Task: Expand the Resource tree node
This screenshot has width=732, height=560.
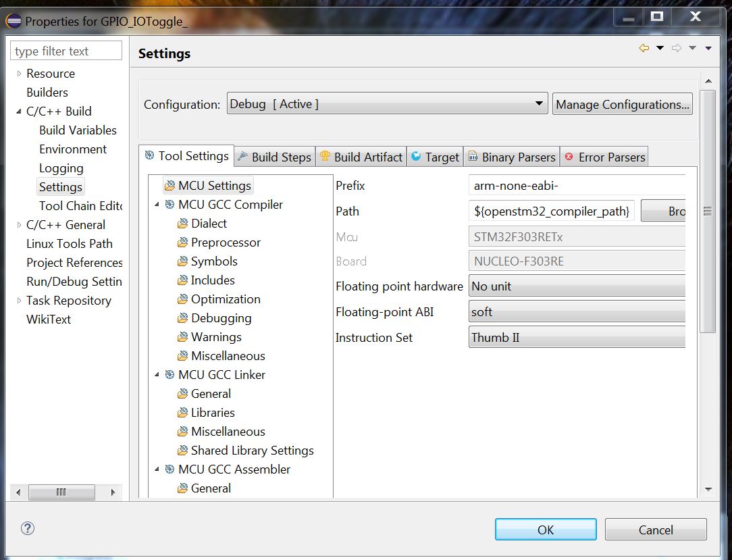Action: click(19, 74)
